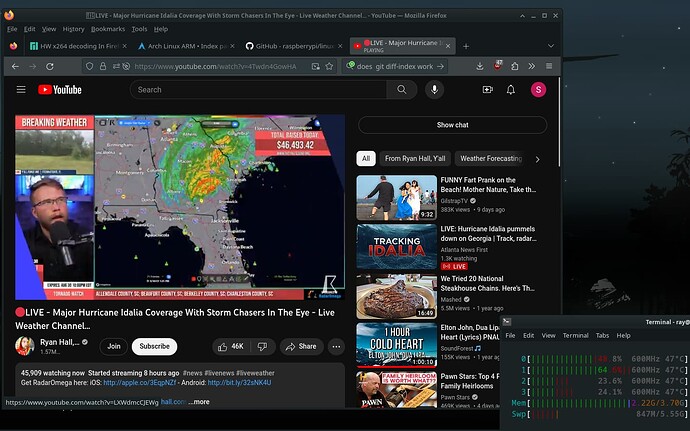Open the apple.co RadarOmega iOS link
Screen dimensions: 690x431
point(139,382)
